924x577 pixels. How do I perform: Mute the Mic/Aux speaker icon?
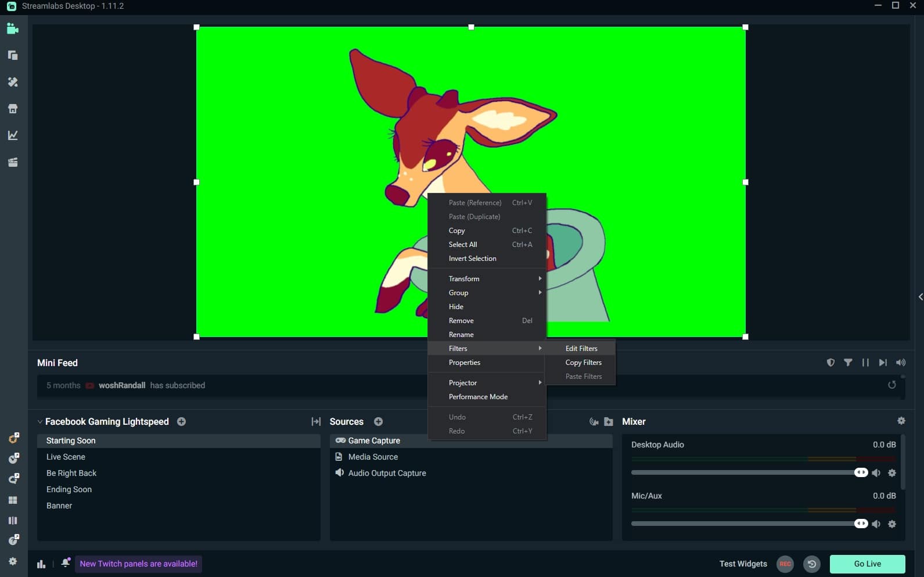pos(876,524)
